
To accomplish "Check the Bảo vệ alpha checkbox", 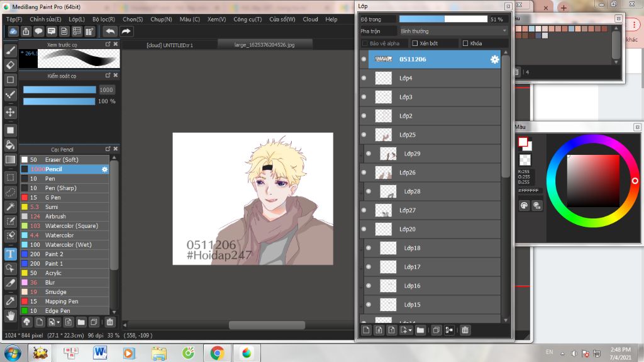I will tap(365, 43).
